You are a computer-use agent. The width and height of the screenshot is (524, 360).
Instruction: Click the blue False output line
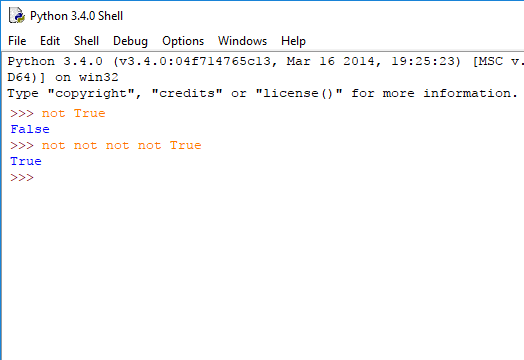30,129
